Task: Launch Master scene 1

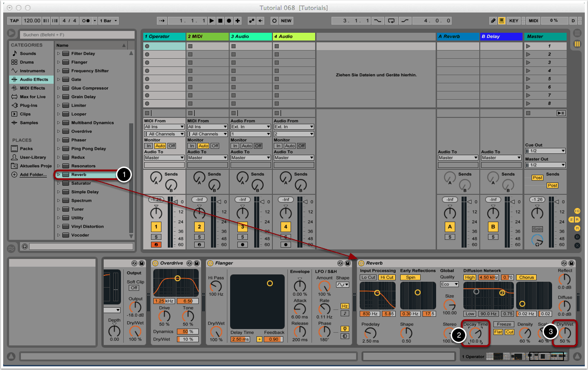Action: tap(528, 46)
